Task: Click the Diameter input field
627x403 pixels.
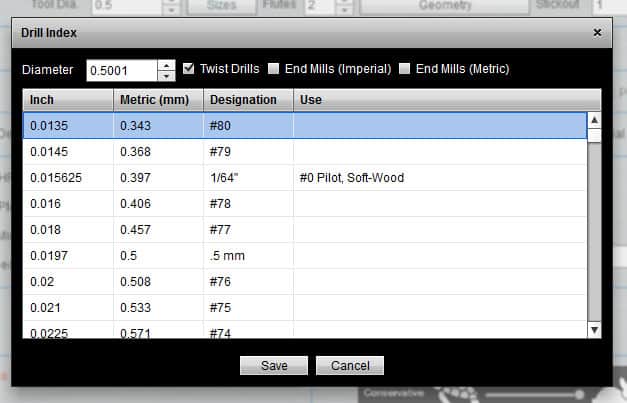Action: pos(121,70)
